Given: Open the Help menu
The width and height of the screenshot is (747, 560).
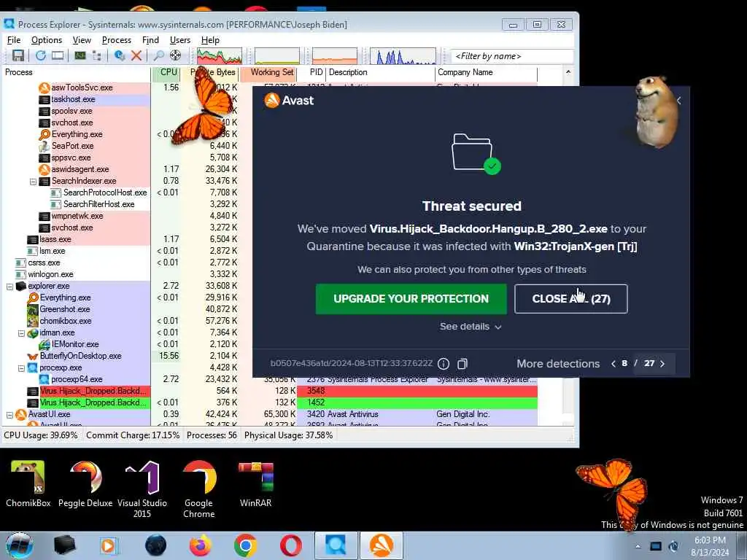Looking at the screenshot, I should pyautogui.click(x=210, y=40).
